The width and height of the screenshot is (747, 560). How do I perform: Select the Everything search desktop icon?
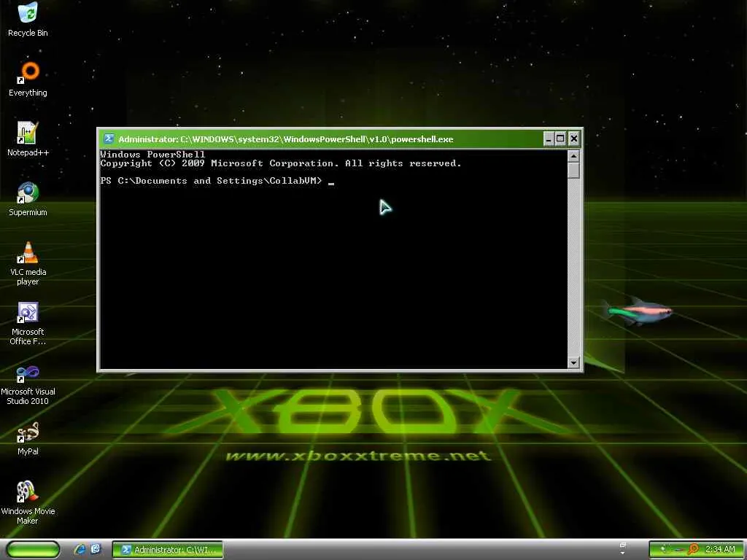(x=28, y=79)
